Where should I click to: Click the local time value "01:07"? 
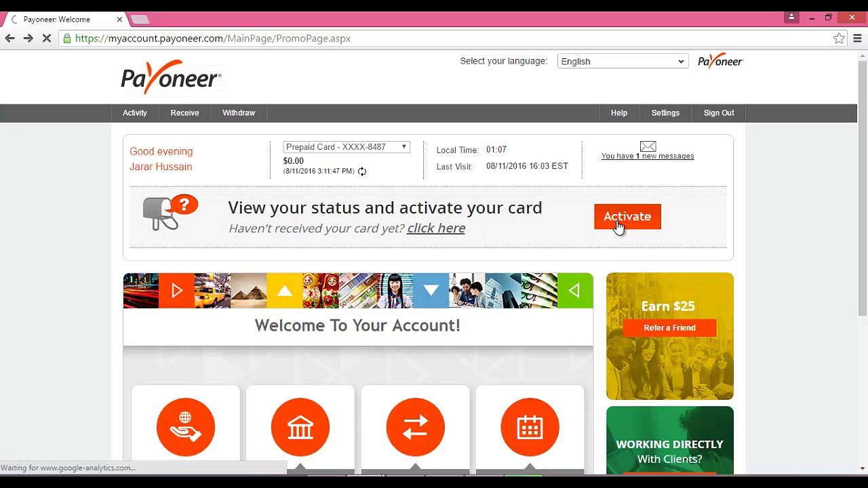coord(496,150)
